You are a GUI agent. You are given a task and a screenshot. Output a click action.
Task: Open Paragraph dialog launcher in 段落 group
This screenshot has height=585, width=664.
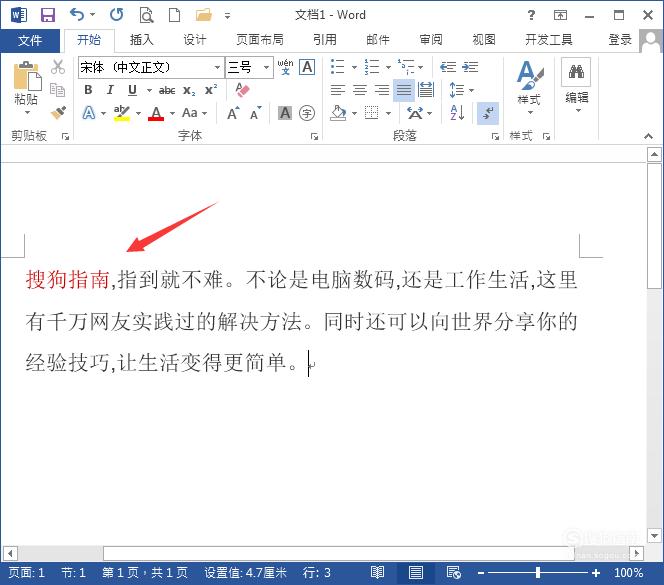(x=495, y=136)
